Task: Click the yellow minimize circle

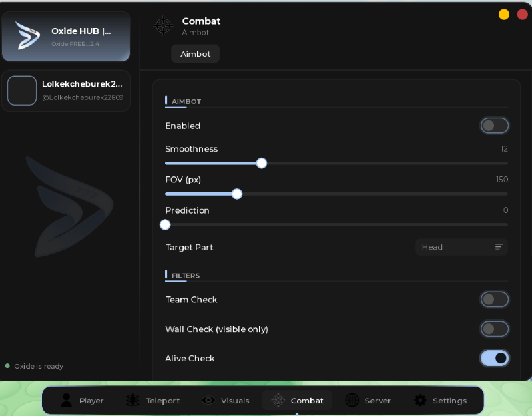Action: coord(504,15)
